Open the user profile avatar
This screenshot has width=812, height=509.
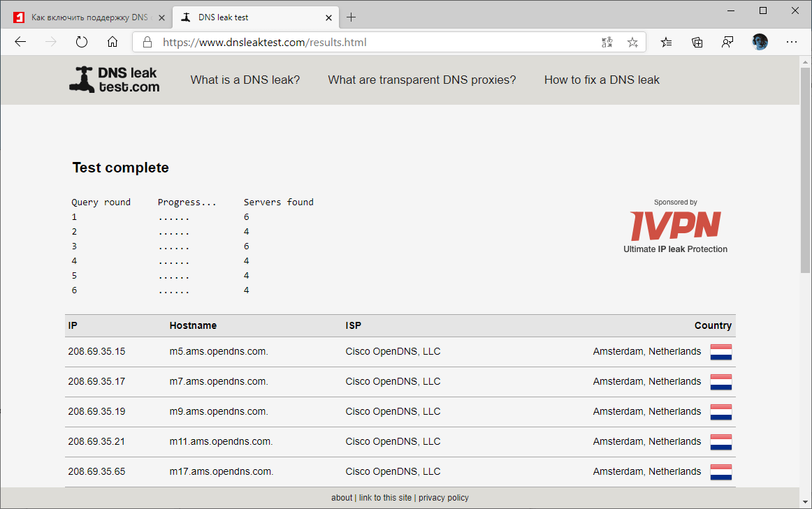(760, 42)
